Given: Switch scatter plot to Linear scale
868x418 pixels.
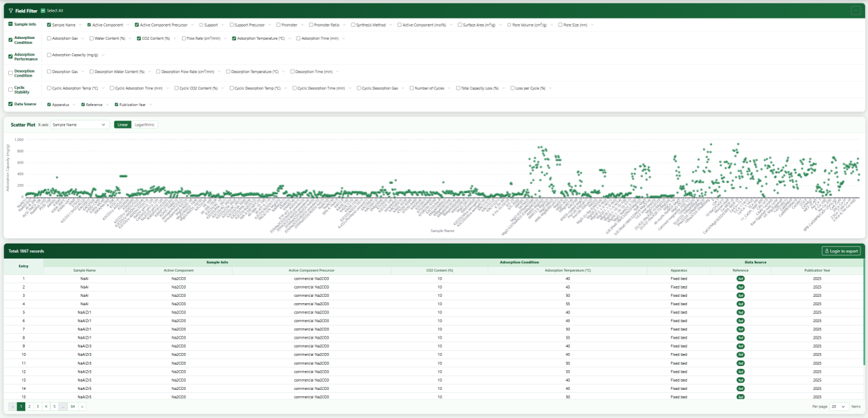Looking at the screenshot, I should [x=123, y=125].
